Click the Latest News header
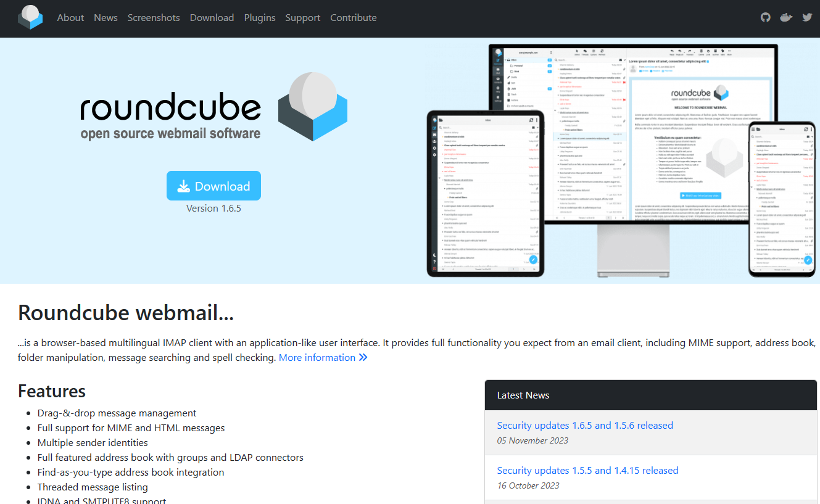This screenshot has width=820, height=504. click(x=651, y=395)
